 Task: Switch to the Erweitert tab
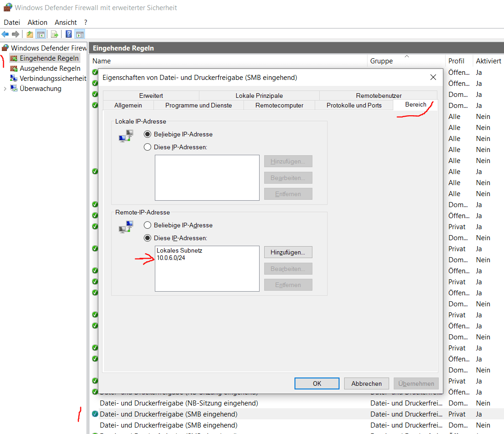(151, 96)
